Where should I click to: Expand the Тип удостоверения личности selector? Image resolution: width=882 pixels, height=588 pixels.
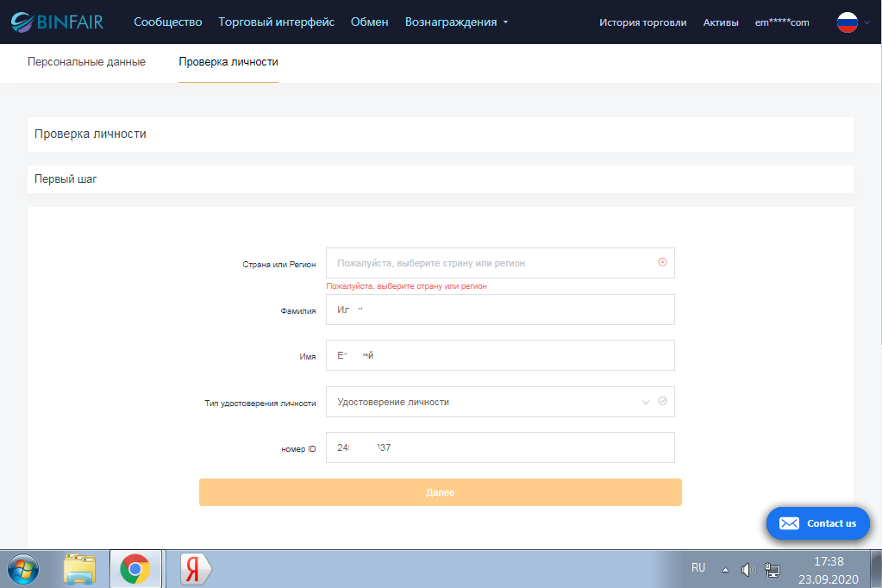click(491, 402)
